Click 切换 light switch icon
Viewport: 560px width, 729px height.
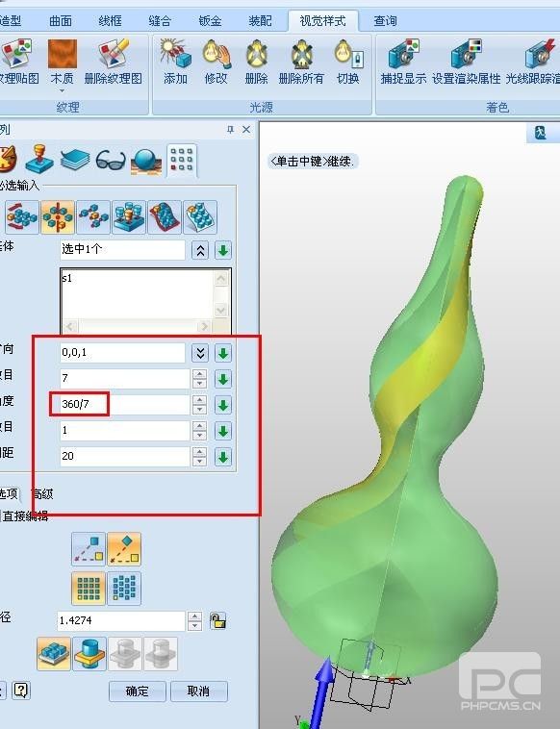coord(348,63)
